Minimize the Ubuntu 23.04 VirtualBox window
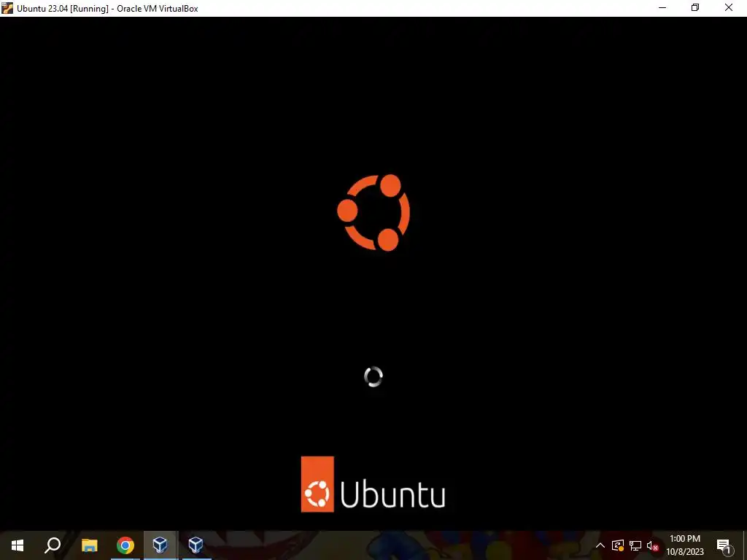This screenshot has width=747, height=560. pyautogui.click(x=662, y=8)
